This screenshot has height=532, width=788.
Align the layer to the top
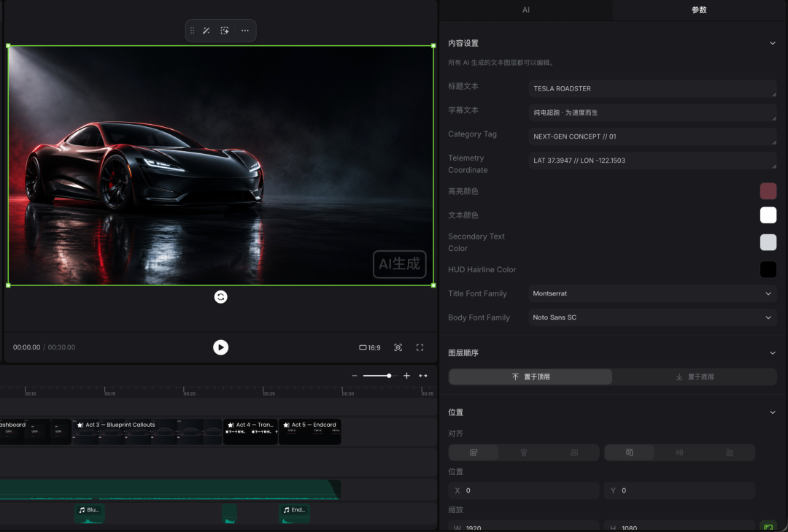click(x=629, y=452)
